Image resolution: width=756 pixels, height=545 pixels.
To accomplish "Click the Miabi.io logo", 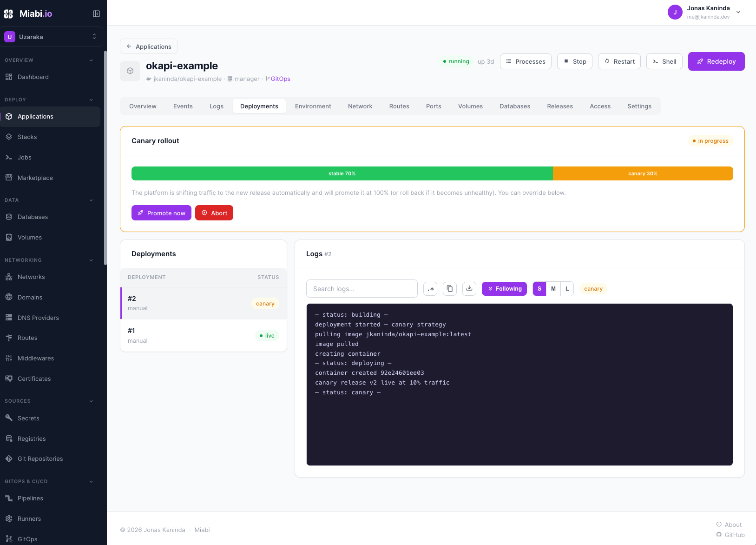I will coord(28,14).
